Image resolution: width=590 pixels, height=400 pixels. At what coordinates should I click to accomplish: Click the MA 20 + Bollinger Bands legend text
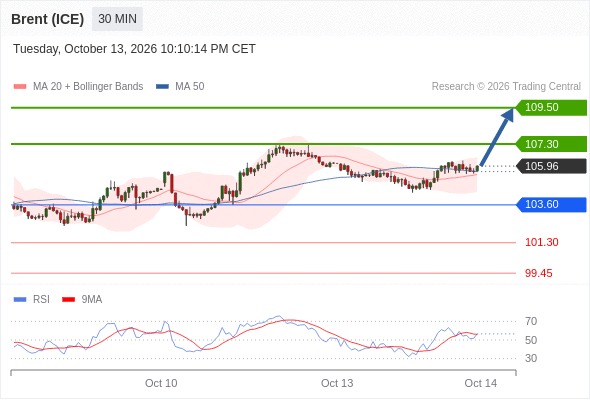[x=88, y=87]
